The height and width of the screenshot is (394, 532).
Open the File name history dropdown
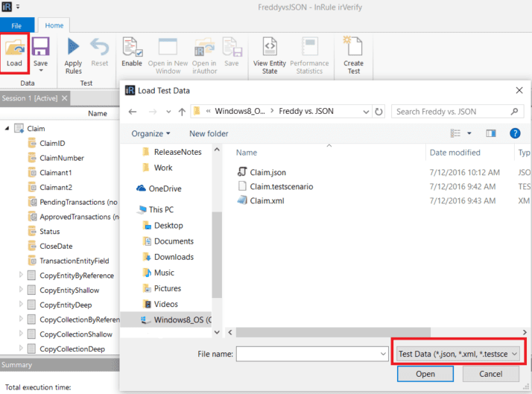[383, 354]
